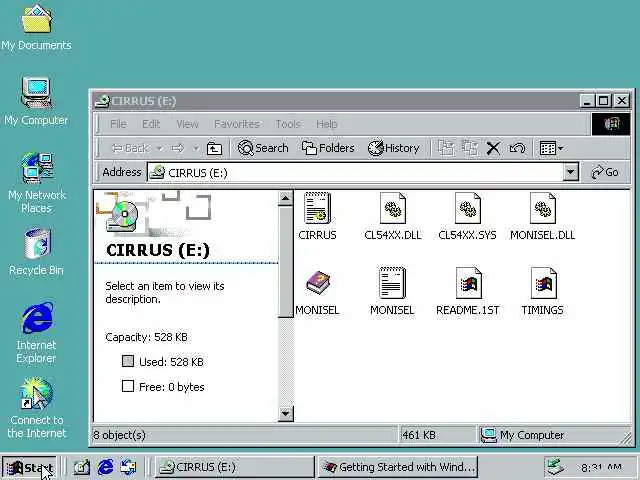The width and height of the screenshot is (640, 480).
Task: Click the system tray hardware icon
Action: tap(556, 467)
